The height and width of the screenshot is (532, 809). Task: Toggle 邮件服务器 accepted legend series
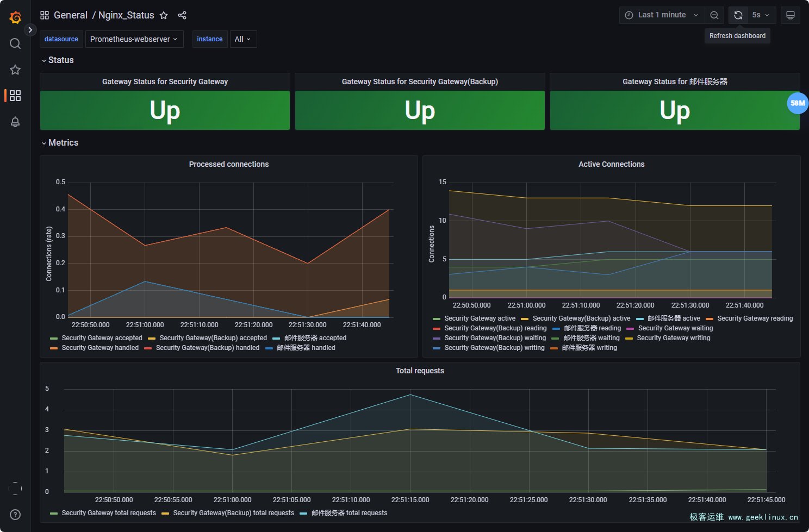point(315,338)
